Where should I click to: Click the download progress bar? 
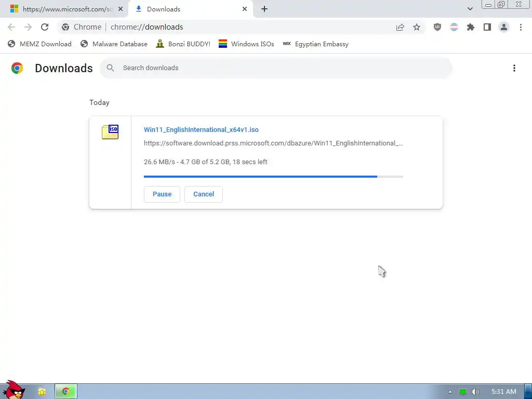coord(273,177)
